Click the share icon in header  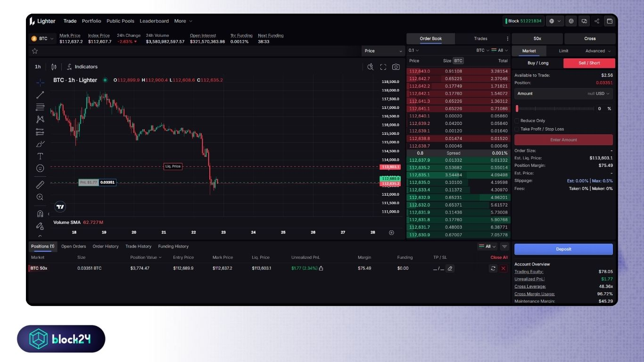tap(597, 21)
